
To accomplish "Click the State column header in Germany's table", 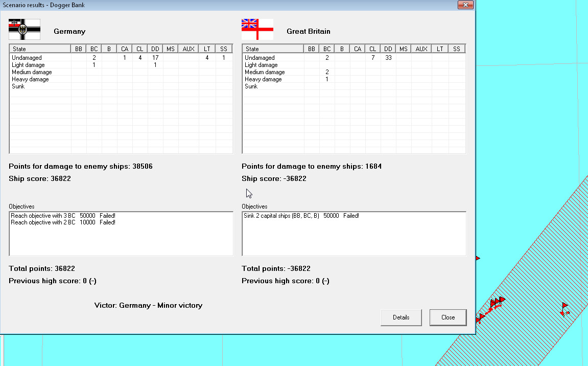I will [x=40, y=49].
